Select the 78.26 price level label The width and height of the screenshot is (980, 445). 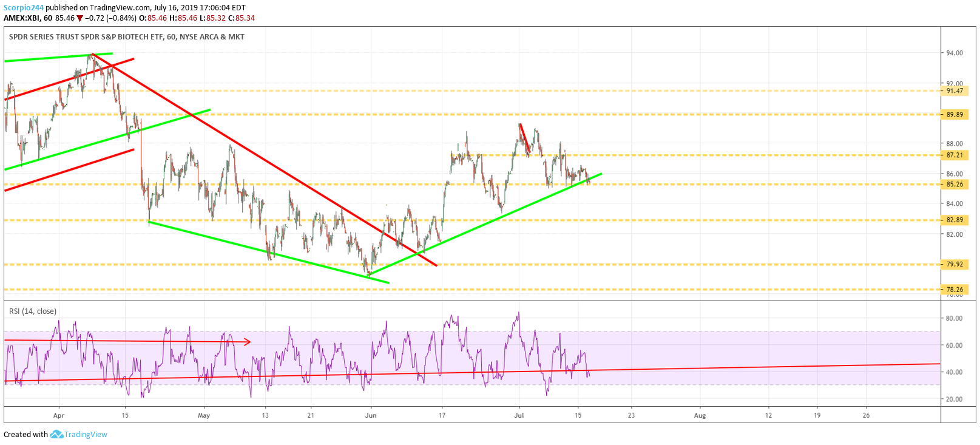click(955, 290)
